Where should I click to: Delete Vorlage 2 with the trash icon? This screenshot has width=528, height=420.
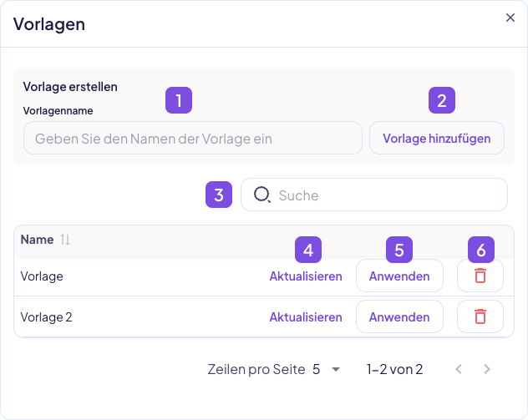480,317
